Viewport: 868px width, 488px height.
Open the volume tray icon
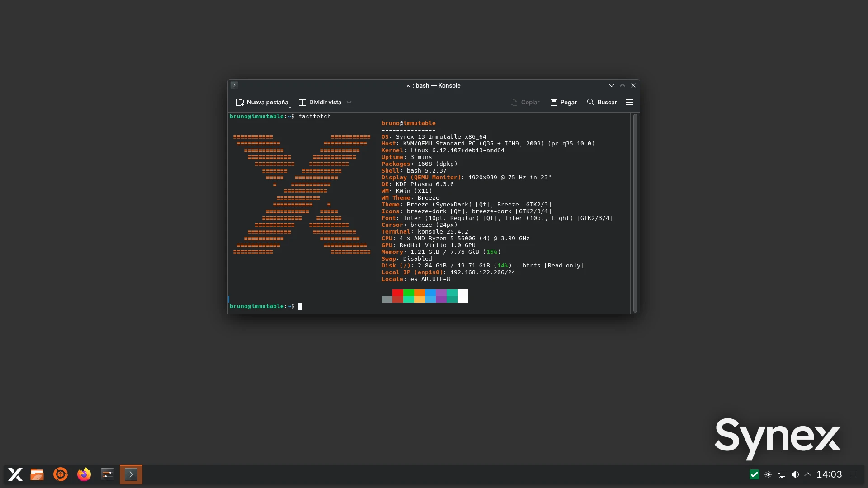click(795, 474)
